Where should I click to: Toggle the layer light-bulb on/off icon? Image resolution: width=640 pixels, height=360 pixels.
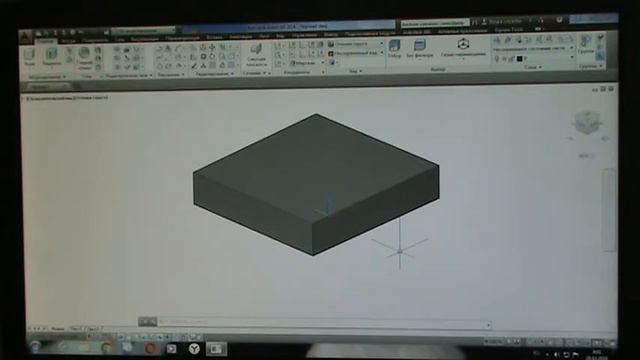tap(497, 58)
